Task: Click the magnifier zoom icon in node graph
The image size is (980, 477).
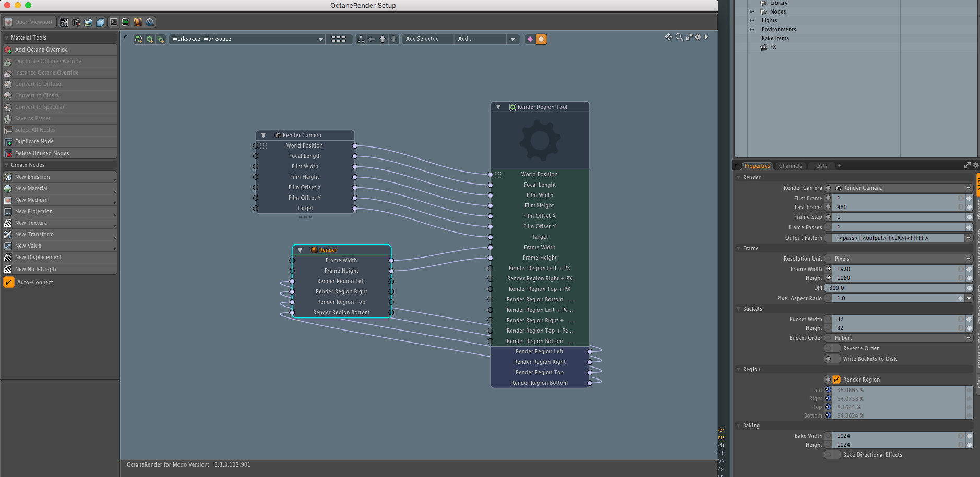Action: tap(679, 37)
